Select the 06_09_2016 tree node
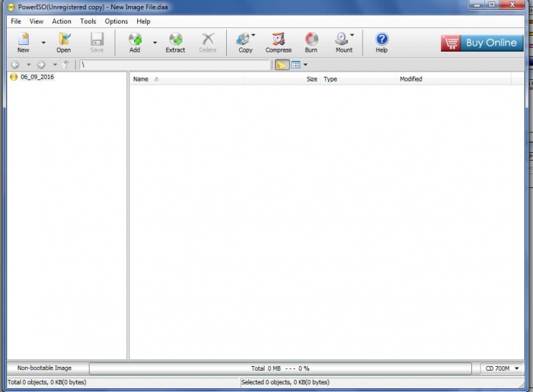 (x=37, y=78)
